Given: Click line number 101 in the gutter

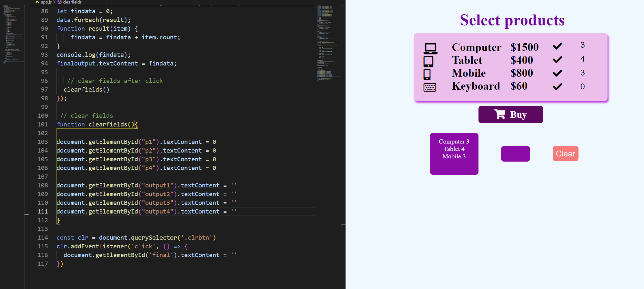Looking at the screenshot, I should 43,125.
